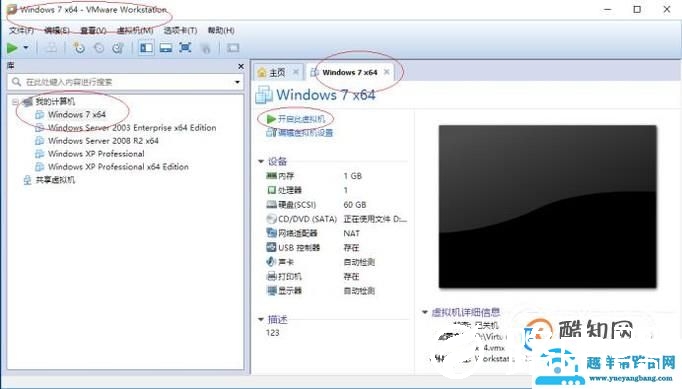Open the 文件(F) menu
682x389 pixels.
[x=21, y=30]
